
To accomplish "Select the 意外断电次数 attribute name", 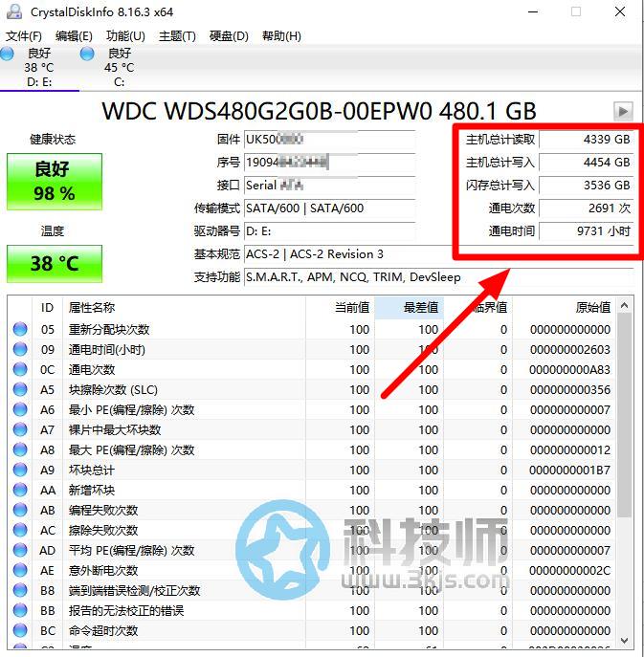I will click(103, 570).
